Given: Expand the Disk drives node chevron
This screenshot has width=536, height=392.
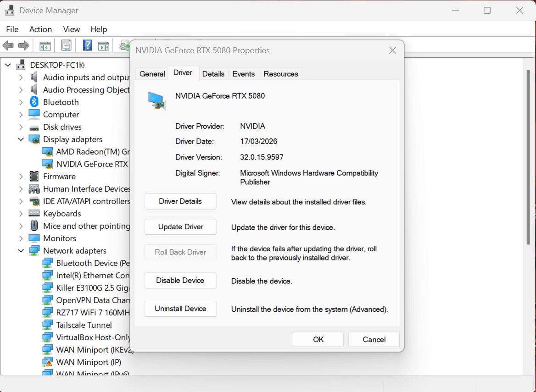Looking at the screenshot, I should pyautogui.click(x=21, y=127).
